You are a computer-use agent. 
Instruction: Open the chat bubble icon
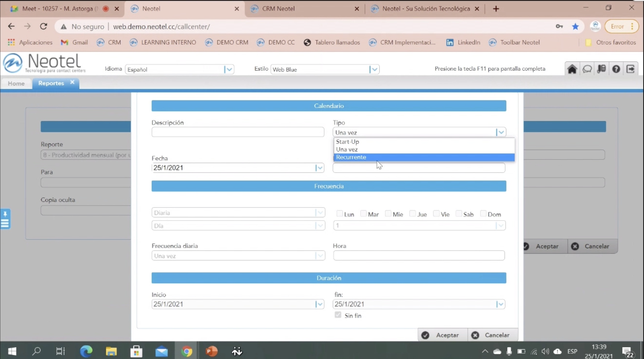pos(587,69)
